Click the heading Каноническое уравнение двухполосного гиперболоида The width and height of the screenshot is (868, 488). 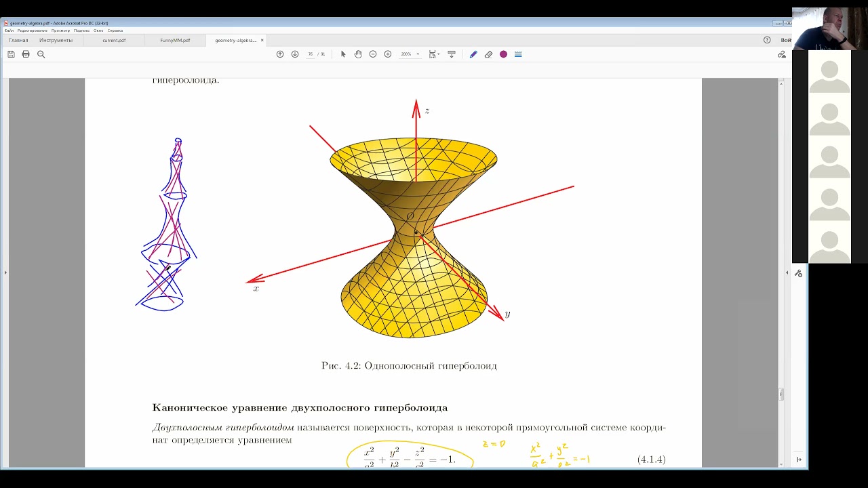click(300, 407)
